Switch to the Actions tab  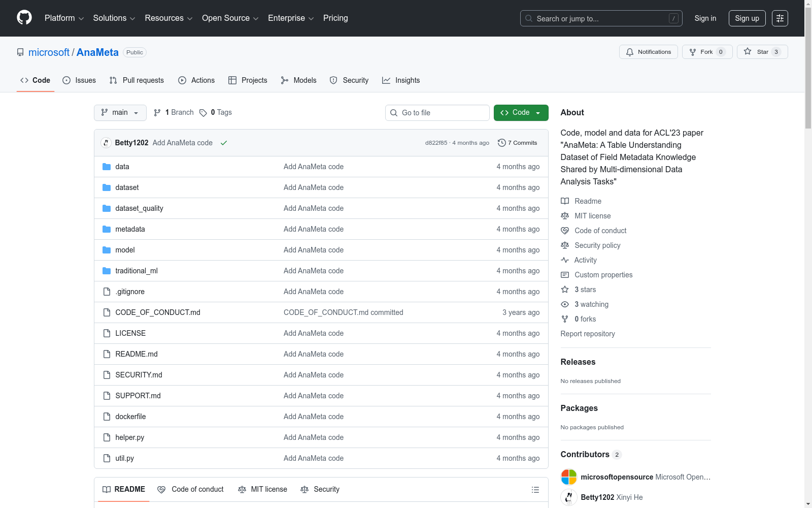click(x=196, y=80)
